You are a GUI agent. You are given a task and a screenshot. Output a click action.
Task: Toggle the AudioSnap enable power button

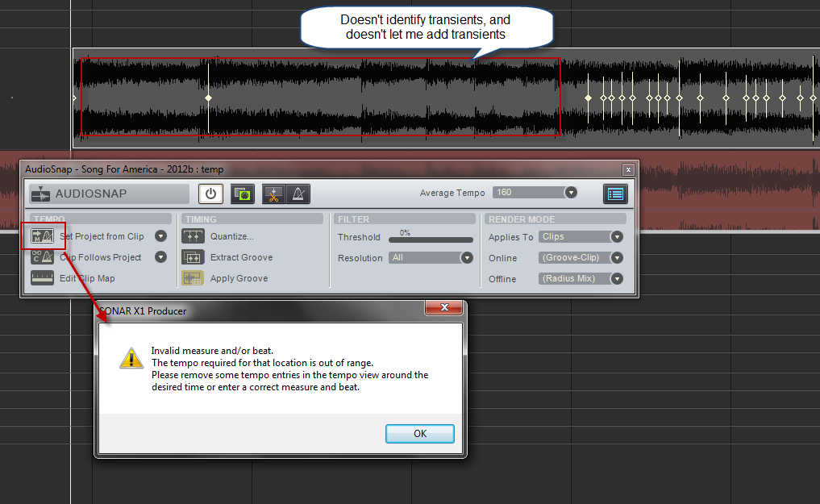[x=210, y=194]
